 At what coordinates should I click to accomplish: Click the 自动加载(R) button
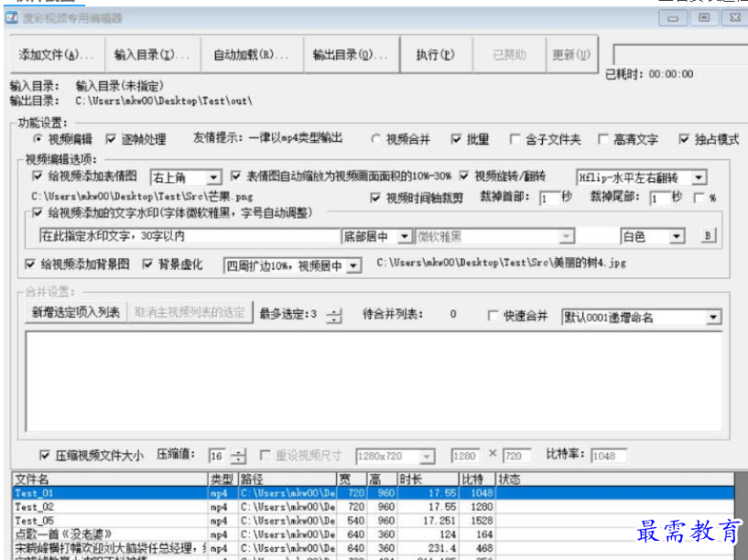252,55
